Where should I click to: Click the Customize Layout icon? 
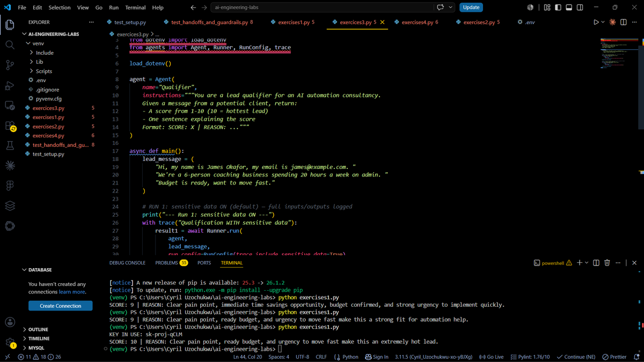point(547,8)
